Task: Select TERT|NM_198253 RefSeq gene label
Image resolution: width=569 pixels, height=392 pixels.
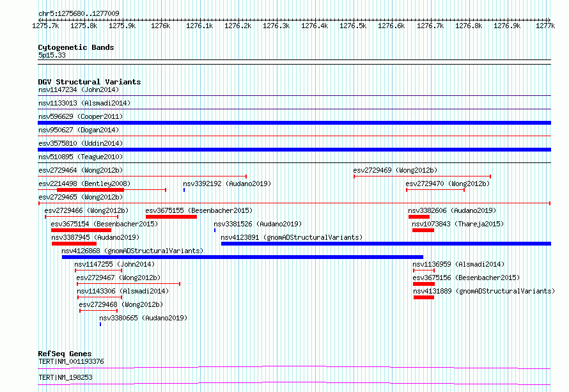Action: tap(65, 377)
